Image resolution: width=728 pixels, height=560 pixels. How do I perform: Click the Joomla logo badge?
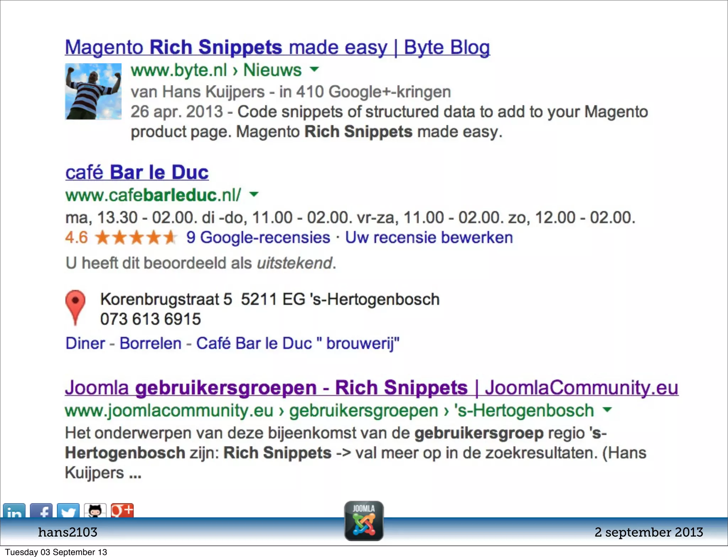(x=364, y=521)
